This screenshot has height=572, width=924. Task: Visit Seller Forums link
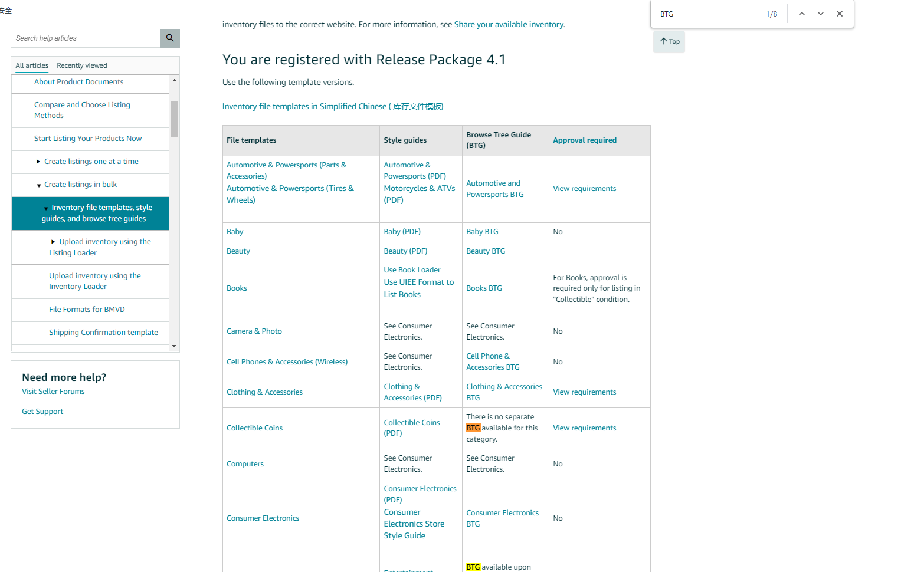pyautogui.click(x=53, y=392)
